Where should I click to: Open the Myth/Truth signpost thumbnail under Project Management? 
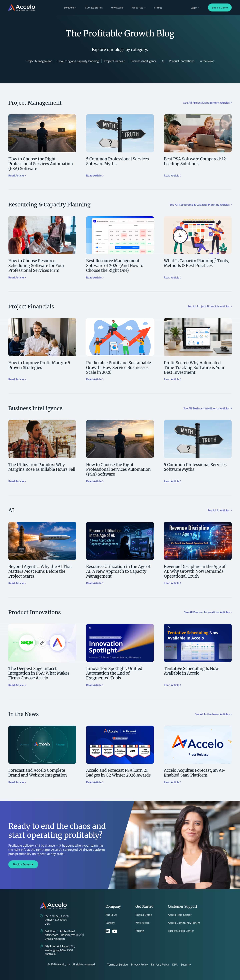coord(120,133)
